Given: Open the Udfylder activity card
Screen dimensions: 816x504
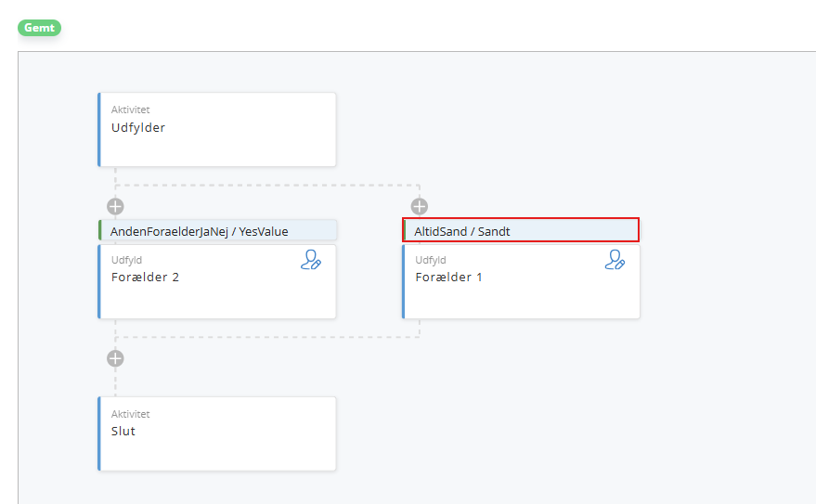Looking at the screenshot, I should 217,130.
